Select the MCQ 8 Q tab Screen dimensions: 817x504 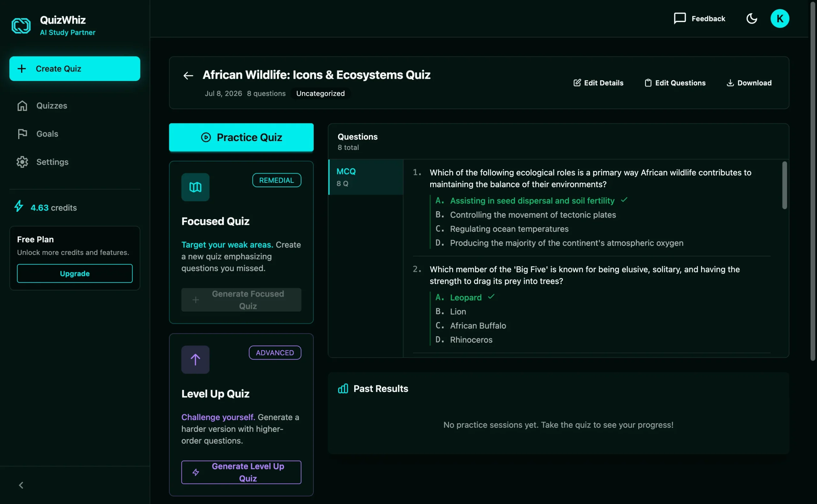[365, 177]
